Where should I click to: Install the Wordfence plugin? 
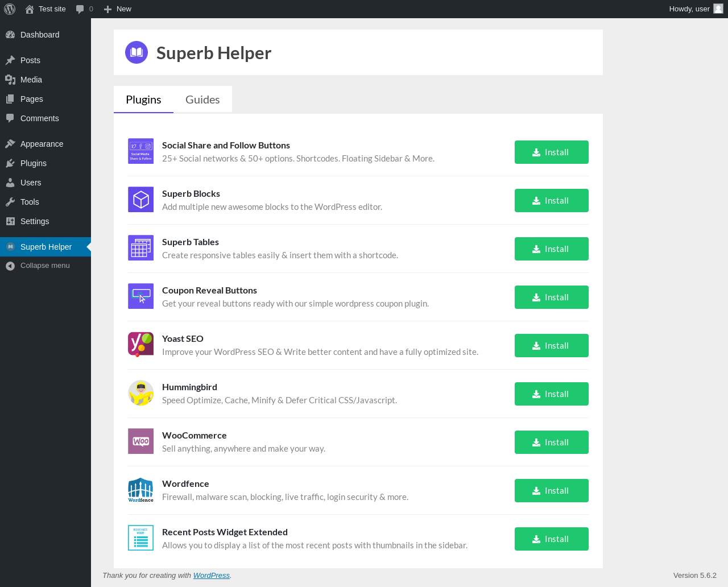click(552, 491)
